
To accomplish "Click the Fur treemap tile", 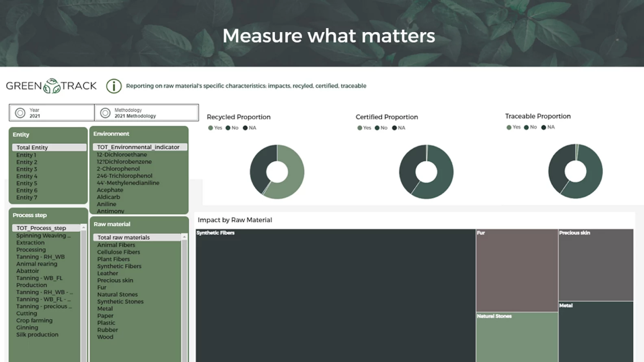I will coord(516,270).
